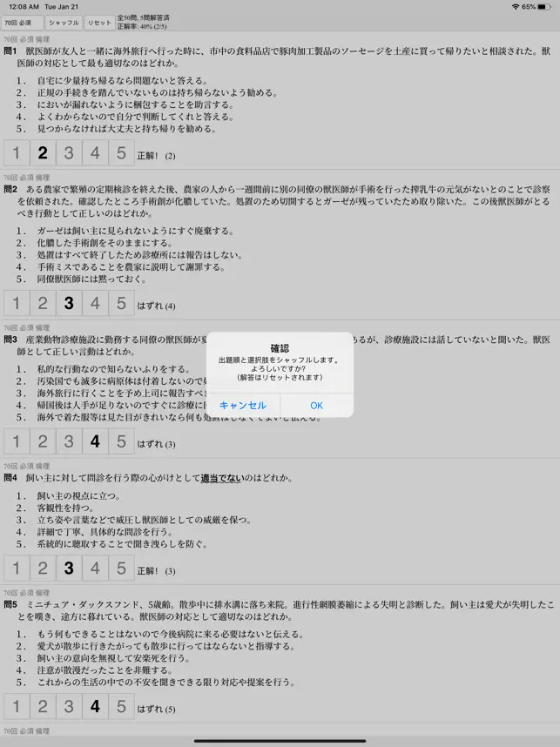Select answer 2 for question 問4
The width and height of the screenshot is (560, 747).
click(43, 568)
